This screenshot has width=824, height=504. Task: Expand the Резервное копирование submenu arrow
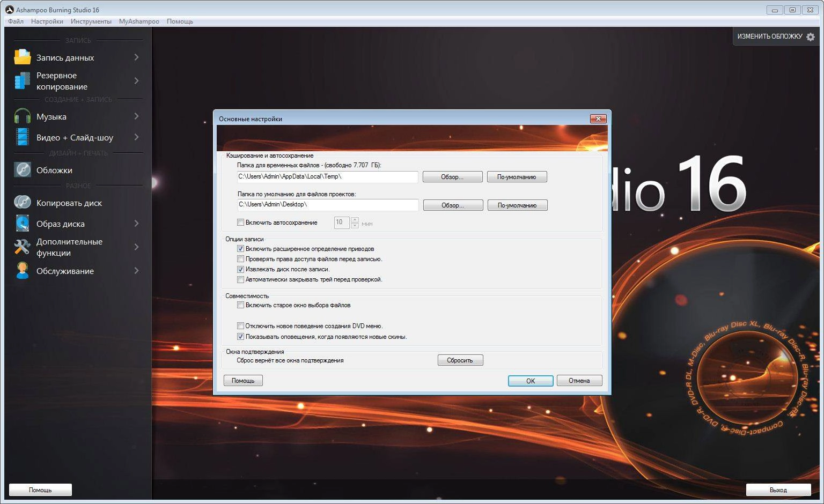click(x=136, y=80)
